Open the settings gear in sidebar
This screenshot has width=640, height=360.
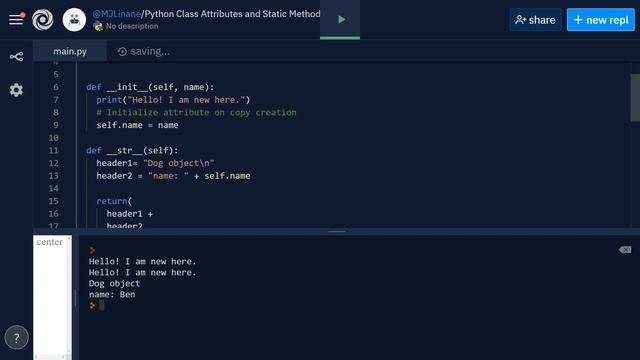click(16, 90)
